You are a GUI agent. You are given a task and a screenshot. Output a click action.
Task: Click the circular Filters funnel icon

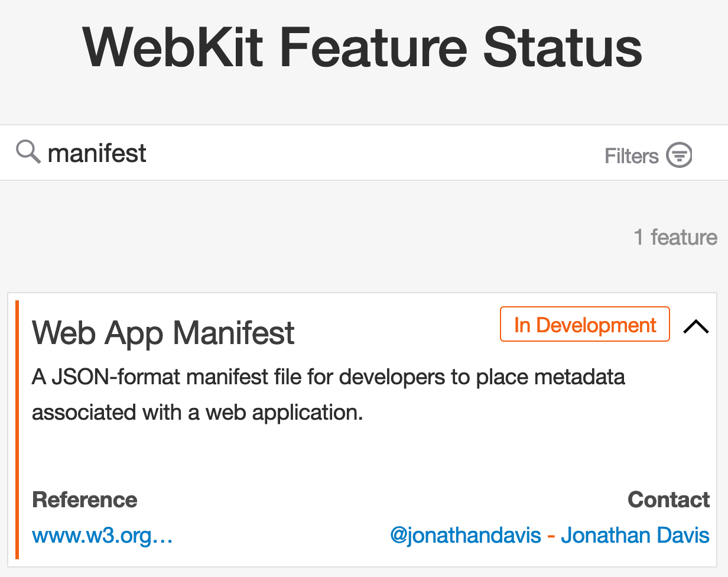(x=679, y=155)
